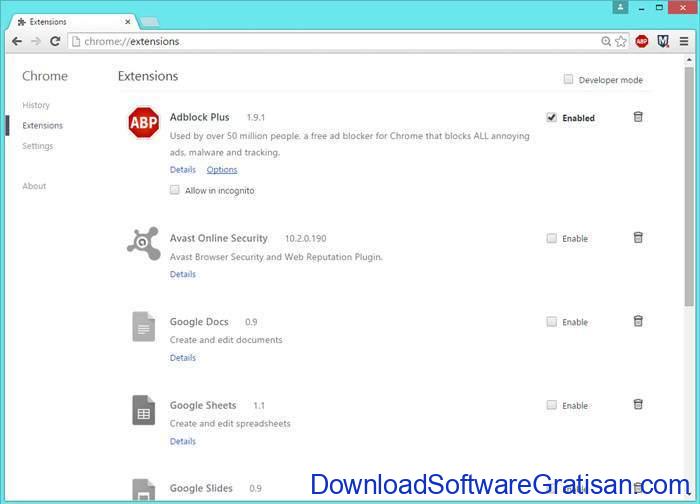The width and height of the screenshot is (700, 504).
Task: Click the Adblock Plus version 1.9.1
Action: pos(256,117)
